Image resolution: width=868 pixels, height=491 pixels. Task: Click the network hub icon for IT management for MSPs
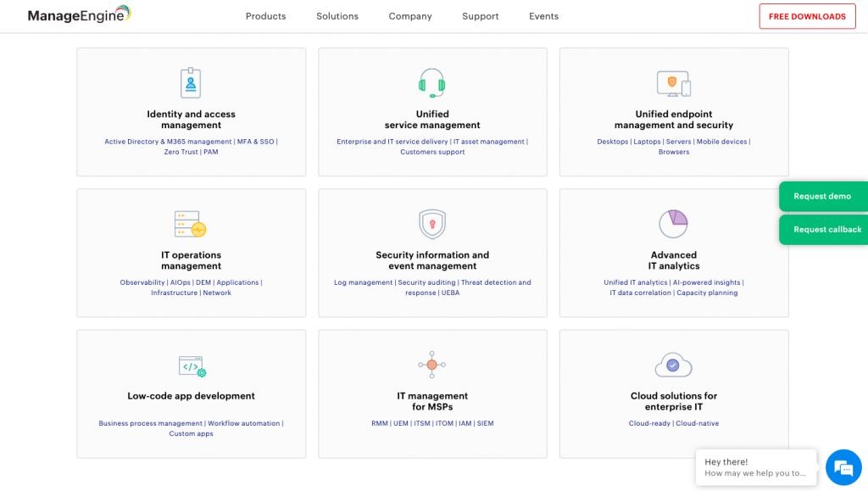(x=432, y=364)
